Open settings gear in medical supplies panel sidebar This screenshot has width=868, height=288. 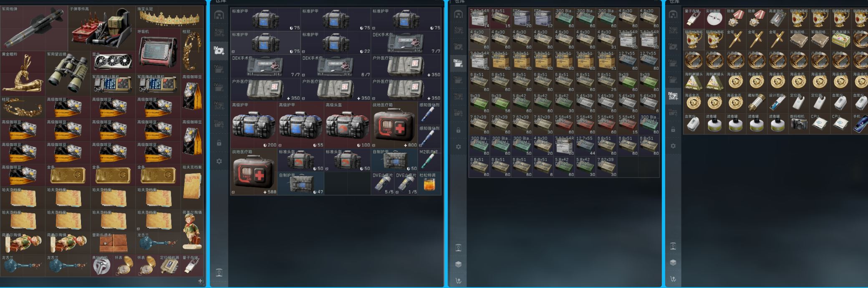coord(219,161)
